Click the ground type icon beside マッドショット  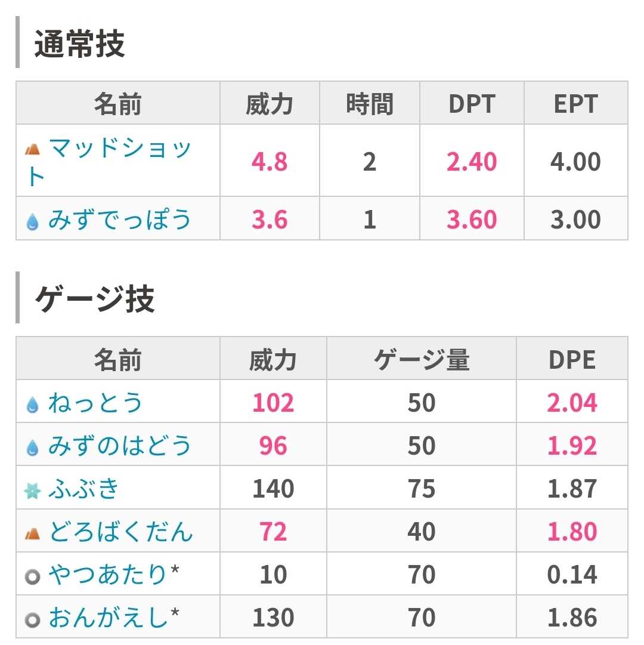pyautogui.click(x=32, y=149)
